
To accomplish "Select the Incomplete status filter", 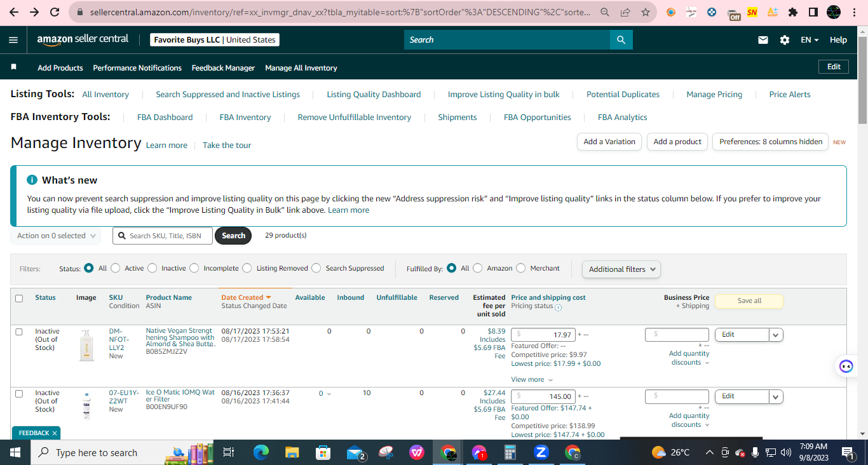I will coord(194,268).
